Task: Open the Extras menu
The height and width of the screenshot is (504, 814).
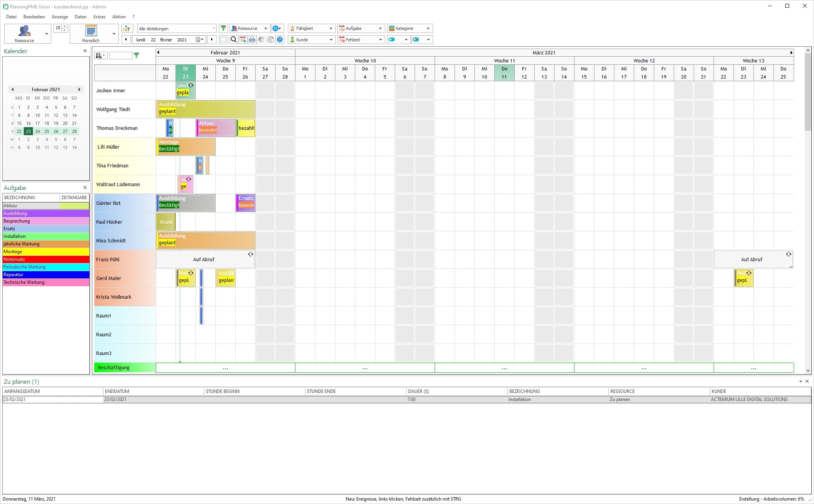Action: [x=99, y=16]
